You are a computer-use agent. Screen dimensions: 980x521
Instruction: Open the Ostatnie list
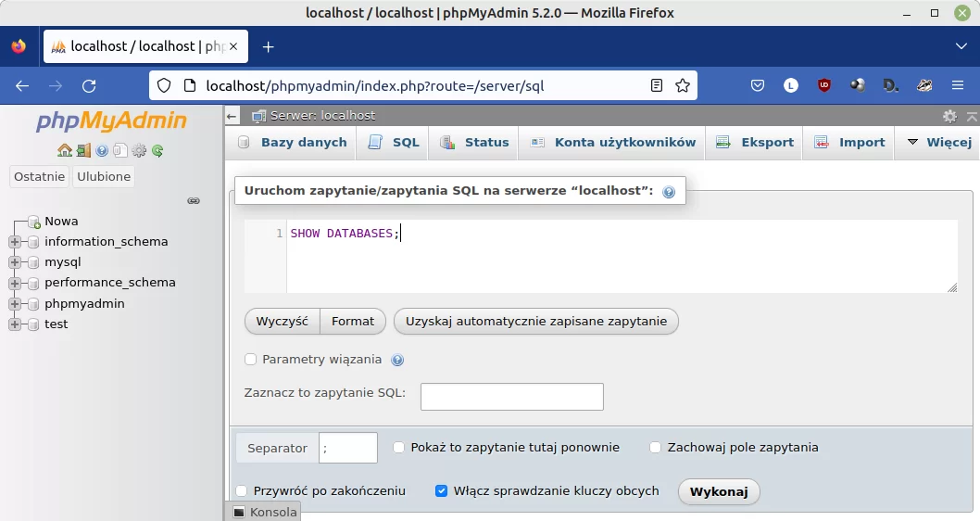coord(40,176)
